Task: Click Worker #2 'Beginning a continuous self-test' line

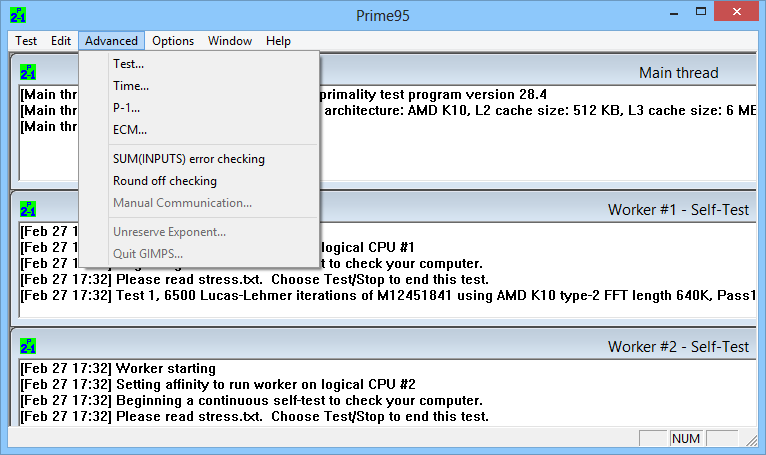Action: click(251, 400)
